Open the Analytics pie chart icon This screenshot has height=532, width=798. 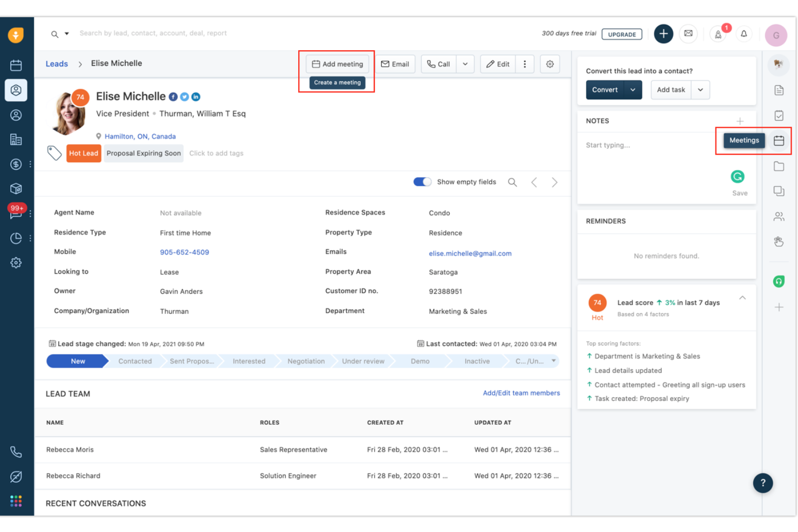pyautogui.click(x=16, y=238)
